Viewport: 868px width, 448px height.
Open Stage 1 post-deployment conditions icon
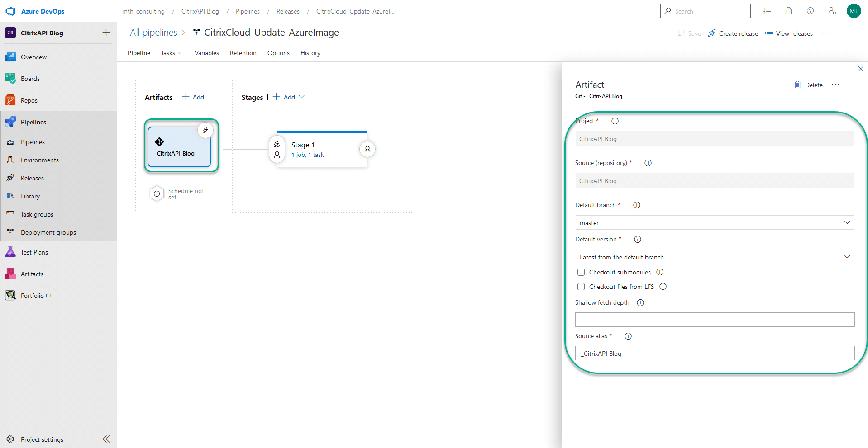tap(367, 149)
